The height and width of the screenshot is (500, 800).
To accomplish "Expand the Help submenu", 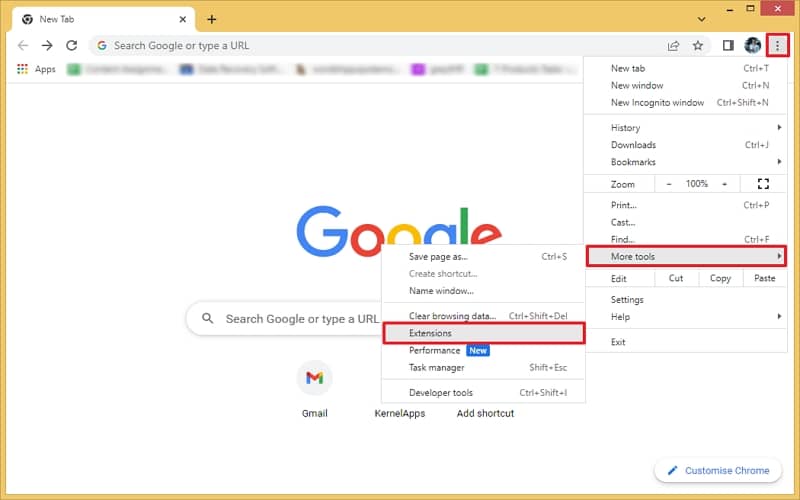I will tap(686, 317).
